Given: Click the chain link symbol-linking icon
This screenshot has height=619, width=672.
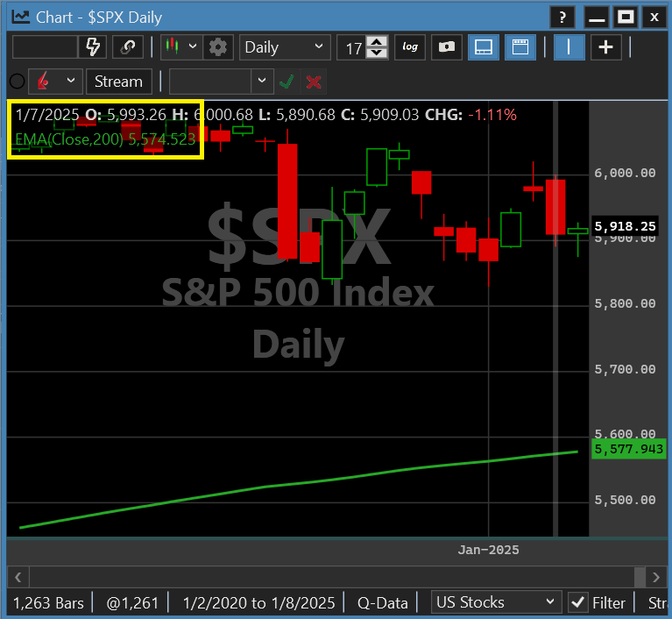Looking at the screenshot, I should point(128,46).
